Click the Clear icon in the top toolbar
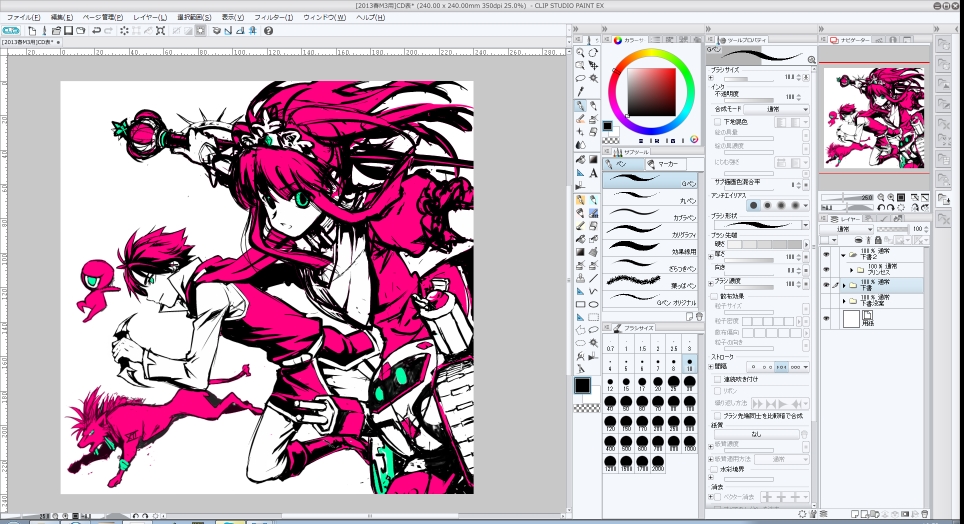 point(124,30)
